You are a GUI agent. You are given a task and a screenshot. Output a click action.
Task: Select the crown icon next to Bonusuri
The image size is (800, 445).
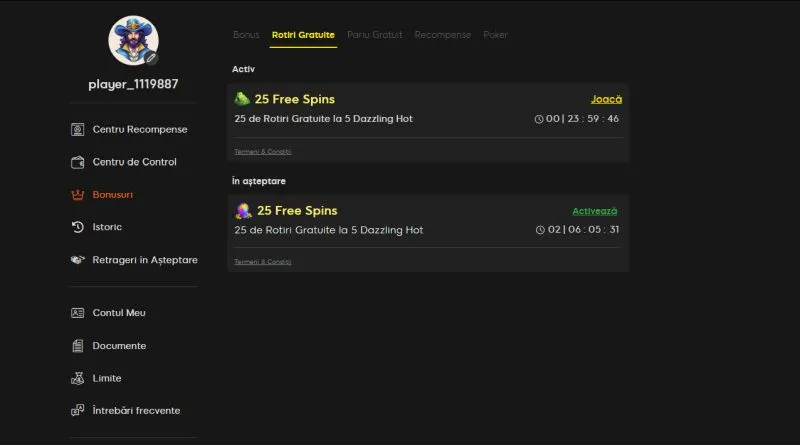pyautogui.click(x=78, y=195)
